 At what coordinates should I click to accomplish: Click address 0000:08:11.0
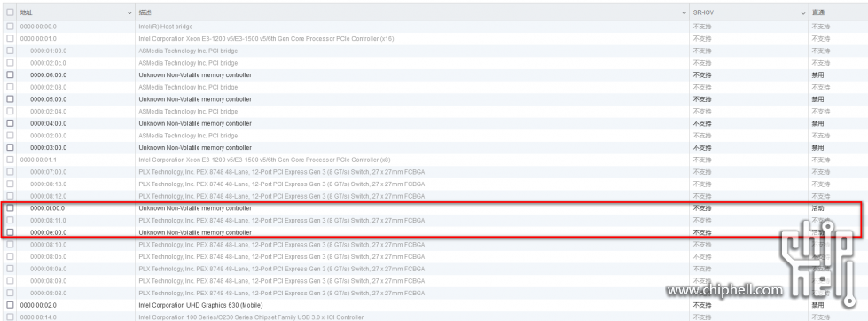click(x=48, y=220)
